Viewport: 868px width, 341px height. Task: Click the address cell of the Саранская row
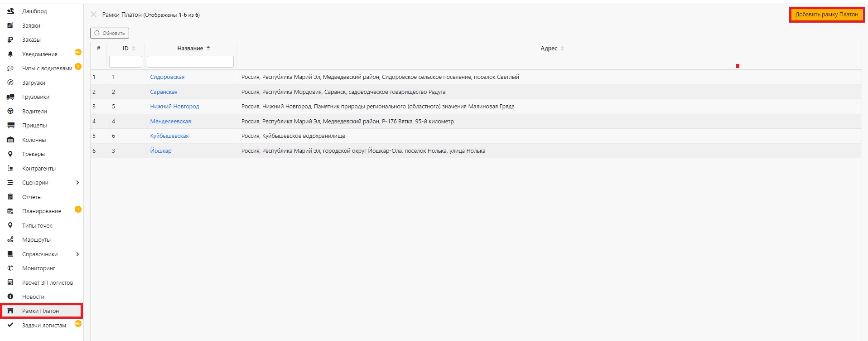coord(550,92)
